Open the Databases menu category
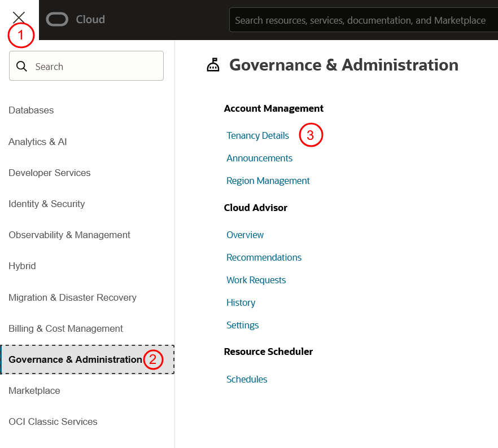 coord(31,111)
